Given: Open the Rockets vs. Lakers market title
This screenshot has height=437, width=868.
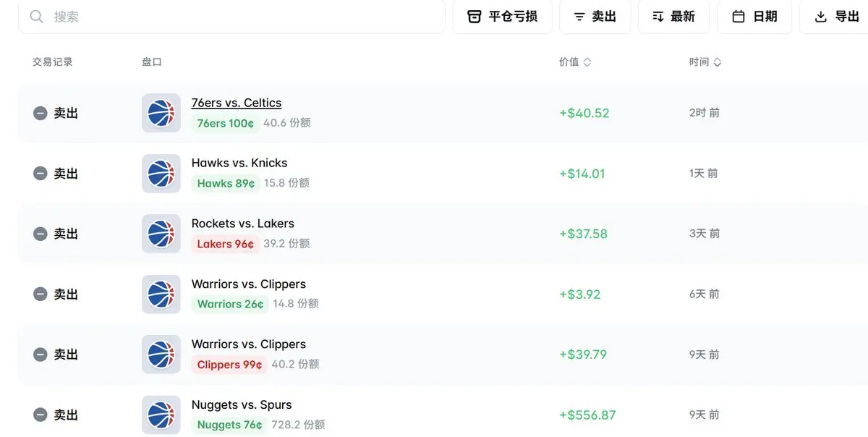Looking at the screenshot, I should (242, 224).
